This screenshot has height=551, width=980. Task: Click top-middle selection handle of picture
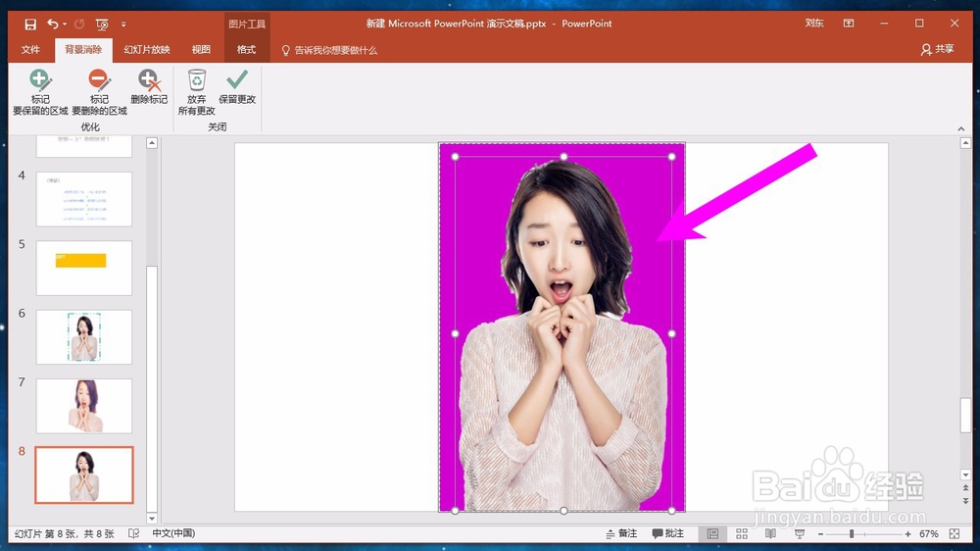563,156
